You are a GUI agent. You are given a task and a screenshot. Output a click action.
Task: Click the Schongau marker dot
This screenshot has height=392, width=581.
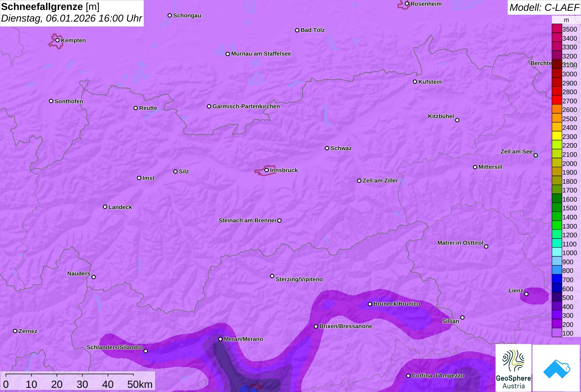tap(170, 15)
